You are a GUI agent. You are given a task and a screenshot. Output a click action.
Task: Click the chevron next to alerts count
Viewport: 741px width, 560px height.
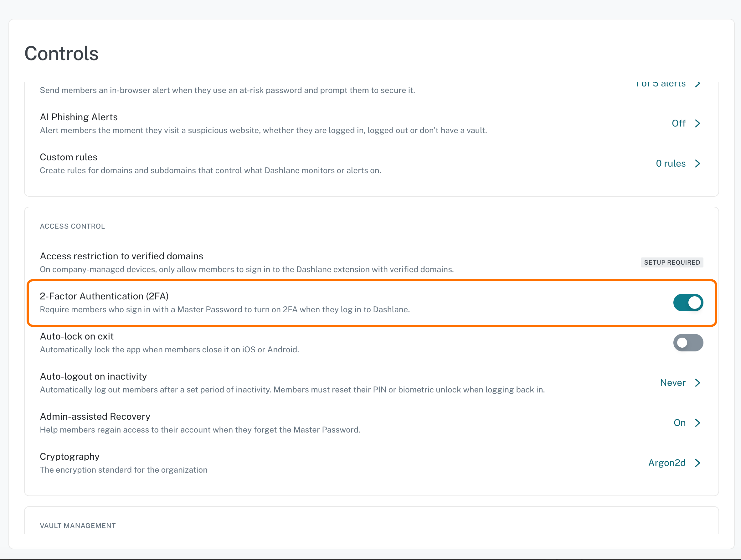[697, 84]
